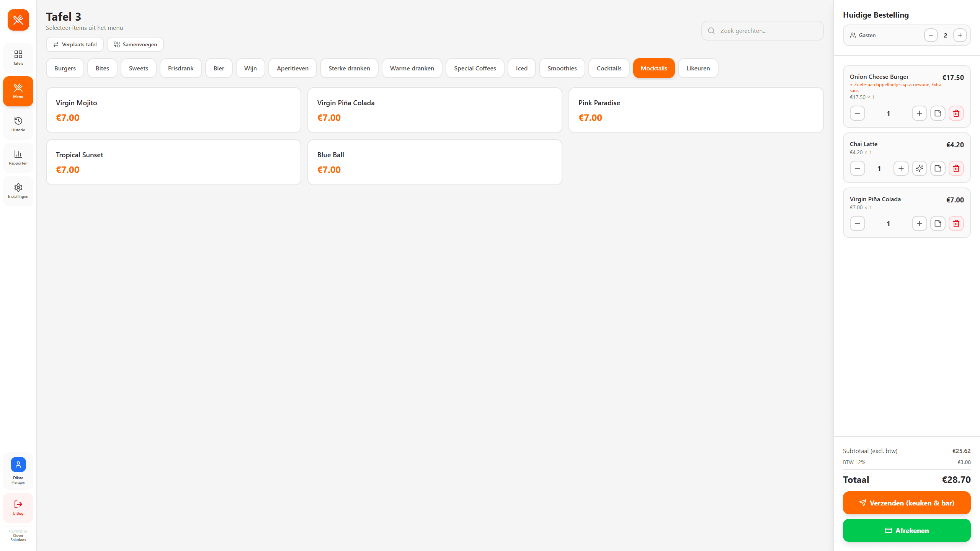
Task: Increase Onion Cheese Burger quantity
Action: point(919,113)
